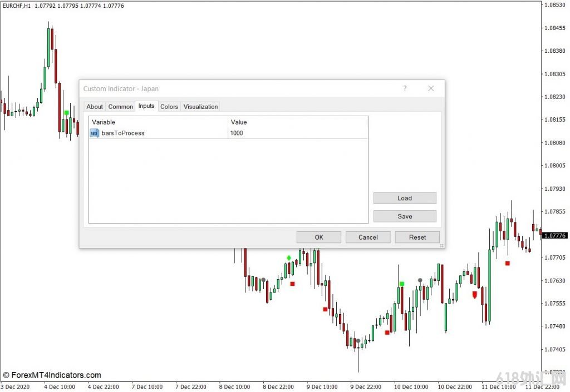Screen dimensions: 570x392
Task: Click the green square marker near 4 Dec candles
Action: pyautogui.click(x=67, y=113)
